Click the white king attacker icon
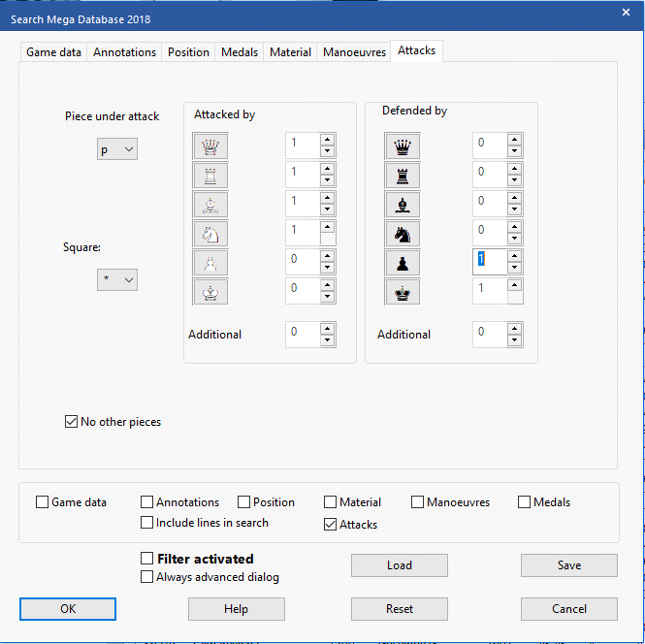The height and width of the screenshot is (644, 645). point(210,292)
